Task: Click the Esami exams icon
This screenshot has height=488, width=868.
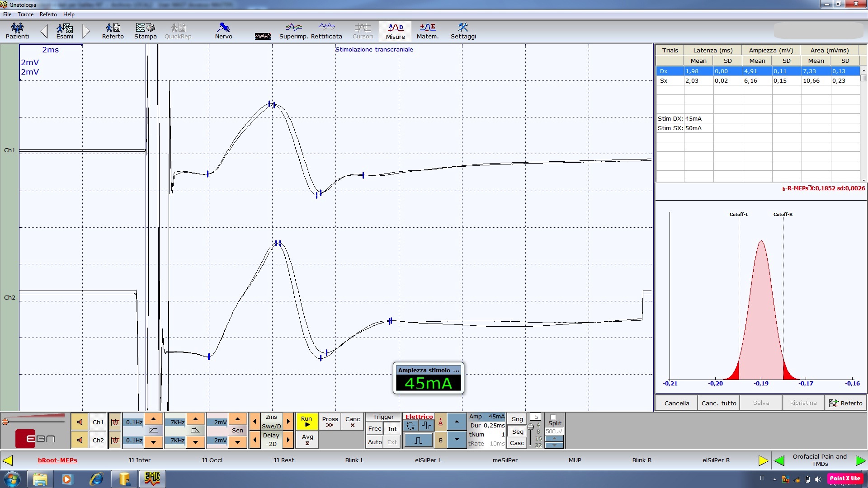Action: point(65,31)
